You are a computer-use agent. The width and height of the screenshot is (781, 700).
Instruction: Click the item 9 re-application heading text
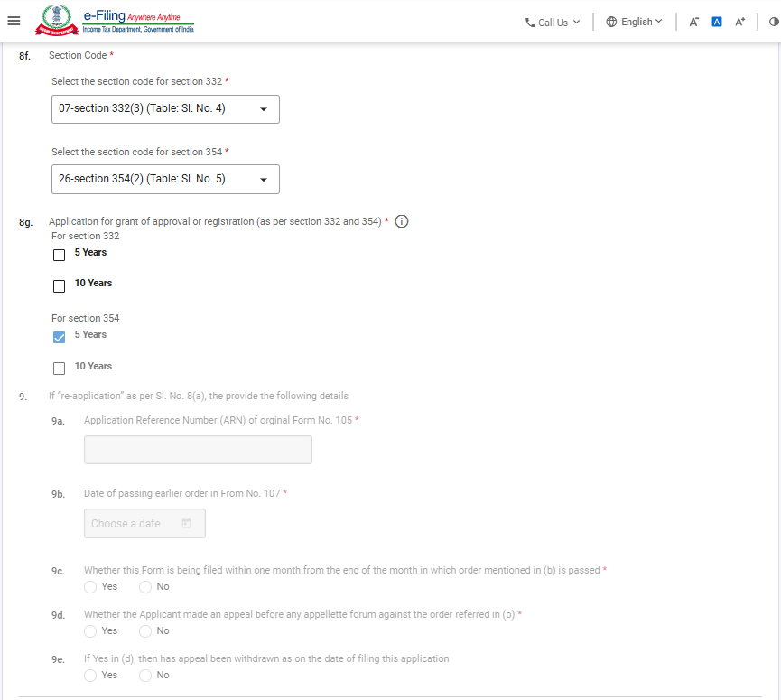199,396
